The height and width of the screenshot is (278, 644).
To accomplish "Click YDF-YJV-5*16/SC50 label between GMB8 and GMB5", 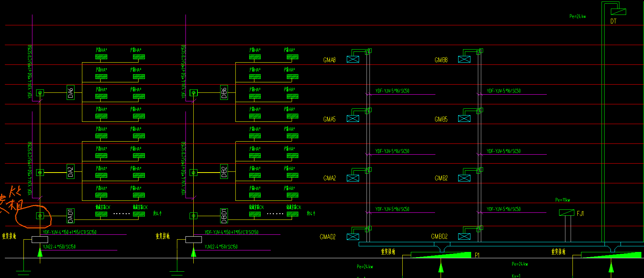I will tap(504, 91).
